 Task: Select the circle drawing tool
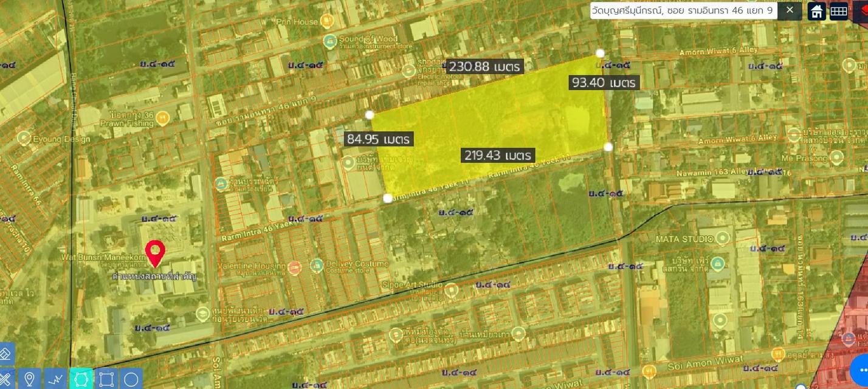pyautogui.click(x=131, y=379)
